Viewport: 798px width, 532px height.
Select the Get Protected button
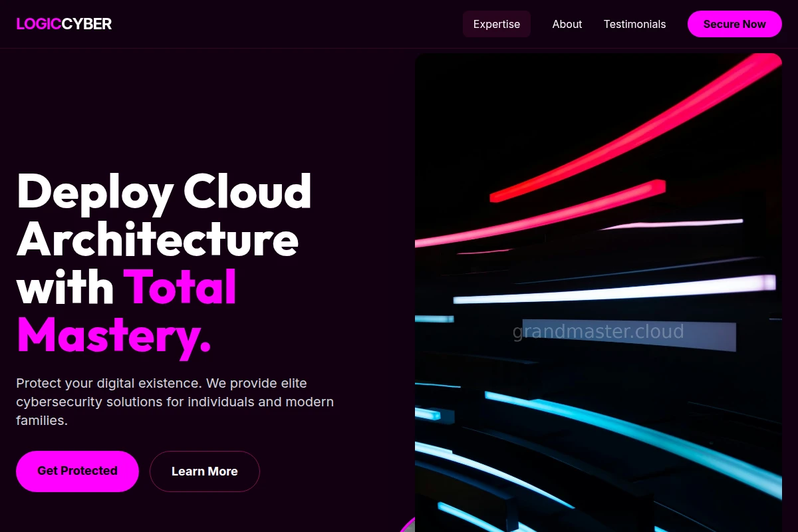pyautogui.click(x=77, y=471)
